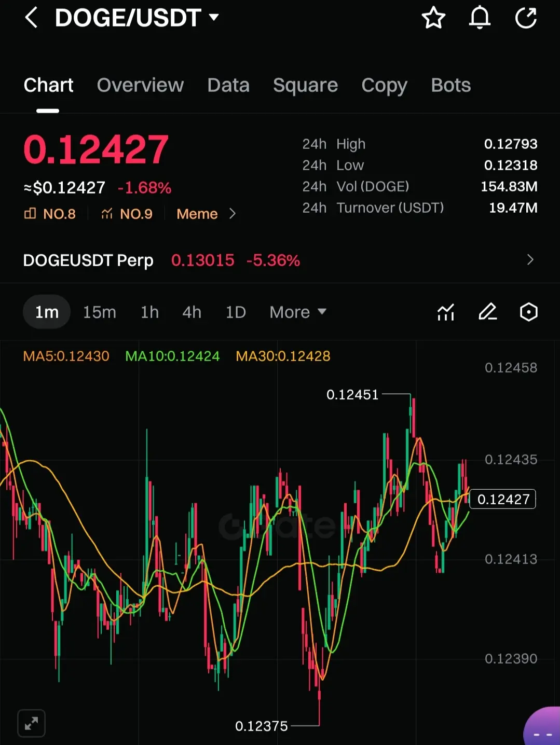Expand category with chevron beside Meme

point(233,214)
